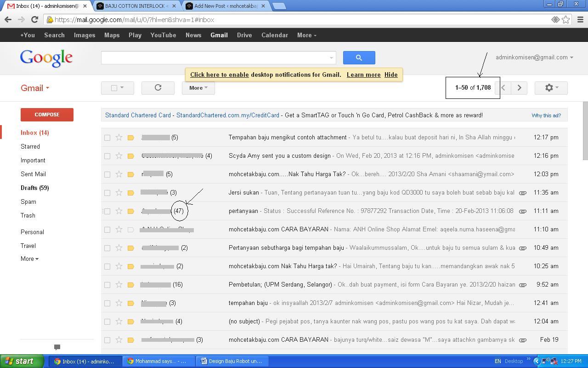
Task: Click the blue search magnifier button
Action: click(x=359, y=57)
